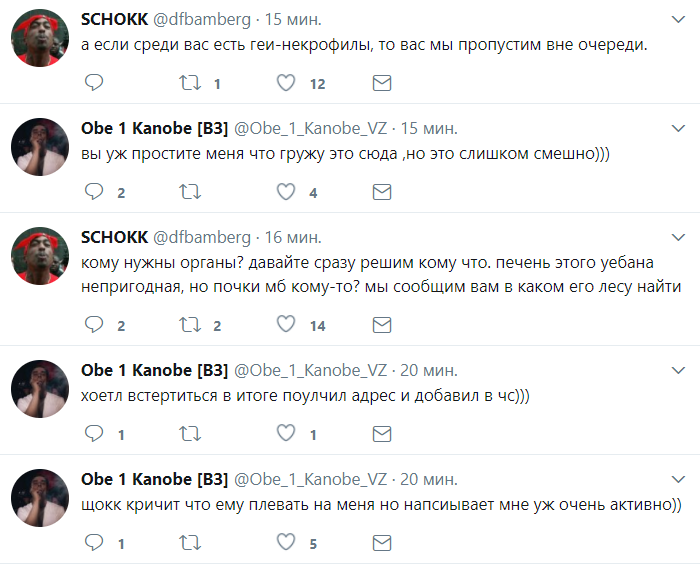Viewport: 700px width, 569px height.
Task: Reply to Obe 1 Kanobe's 'добавил в чс' tweet
Action: (94, 433)
